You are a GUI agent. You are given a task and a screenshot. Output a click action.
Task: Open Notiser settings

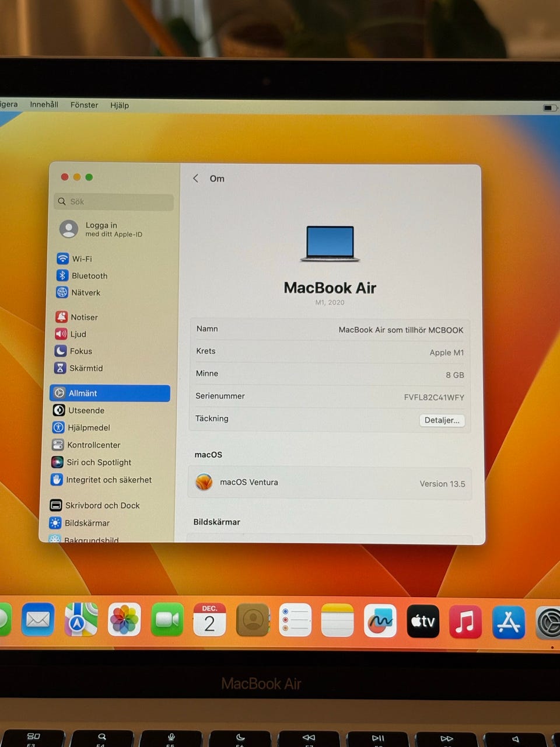83,317
